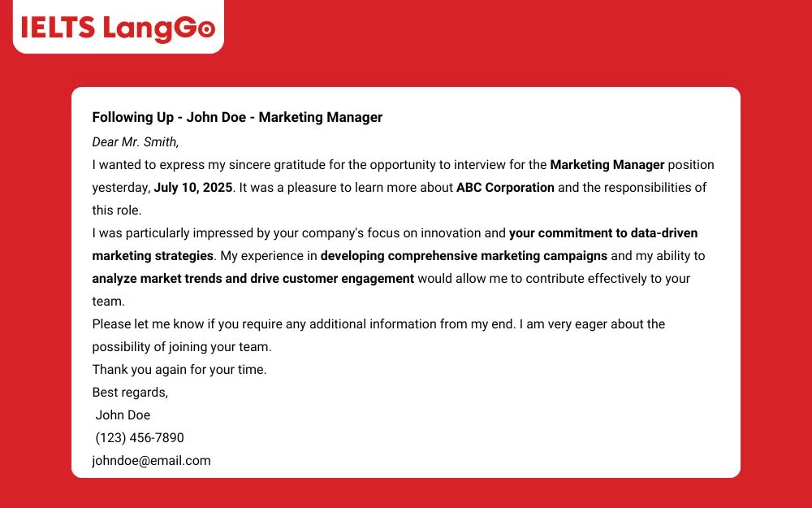Click the email subject line heading
This screenshot has width=812, height=508.
tap(237, 117)
